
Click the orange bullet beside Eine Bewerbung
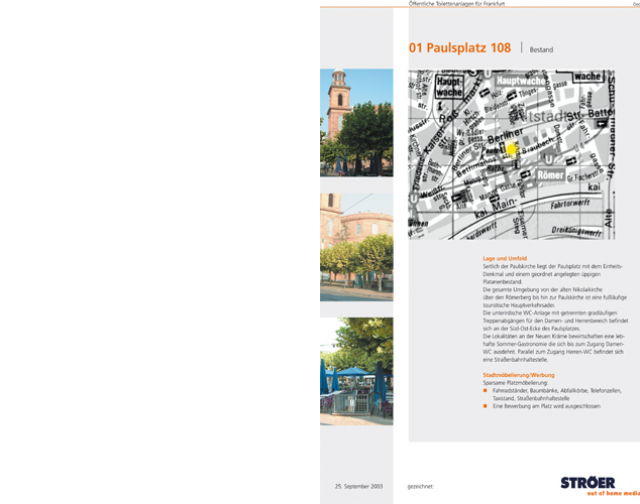[485, 406]
